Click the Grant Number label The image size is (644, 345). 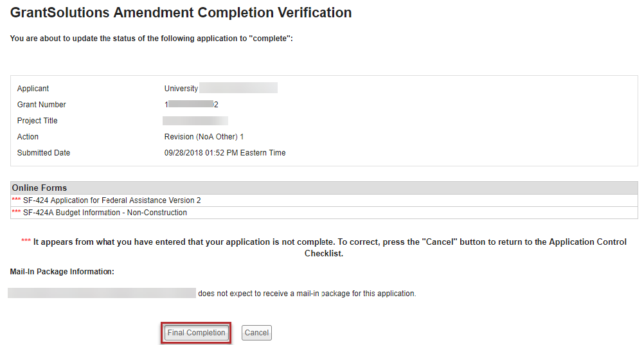(x=42, y=105)
